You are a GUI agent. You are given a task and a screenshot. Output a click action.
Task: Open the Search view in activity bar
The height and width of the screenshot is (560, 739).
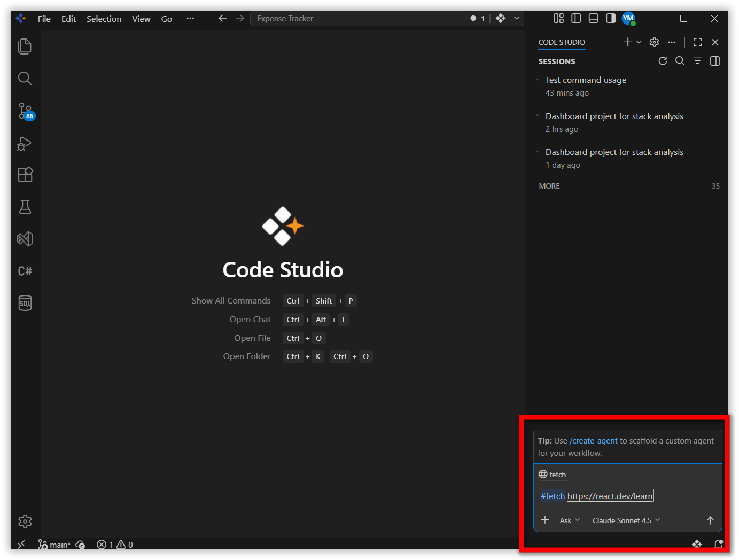25,79
